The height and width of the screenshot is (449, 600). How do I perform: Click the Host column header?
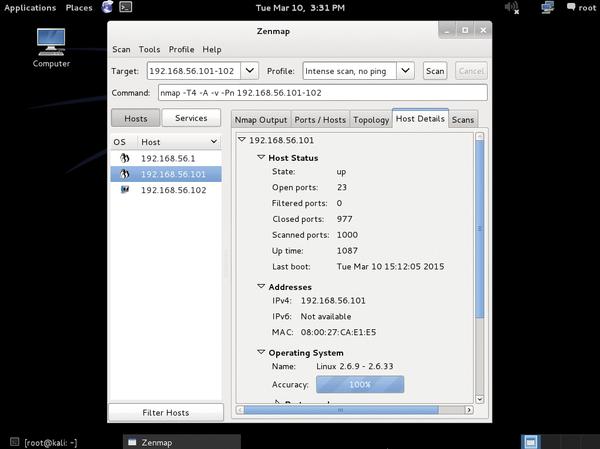179,142
